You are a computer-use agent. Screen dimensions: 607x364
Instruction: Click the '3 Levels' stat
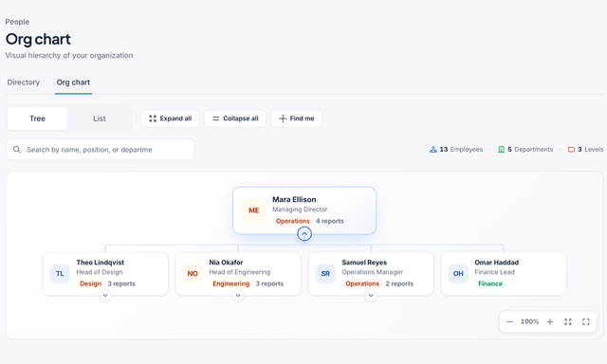585,150
